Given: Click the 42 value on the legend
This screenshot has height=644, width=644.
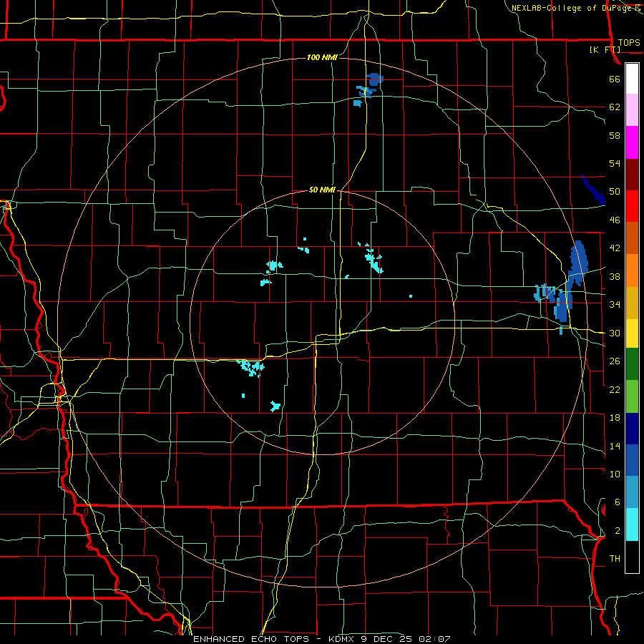Looking at the screenshot, I should coord(615,248).
